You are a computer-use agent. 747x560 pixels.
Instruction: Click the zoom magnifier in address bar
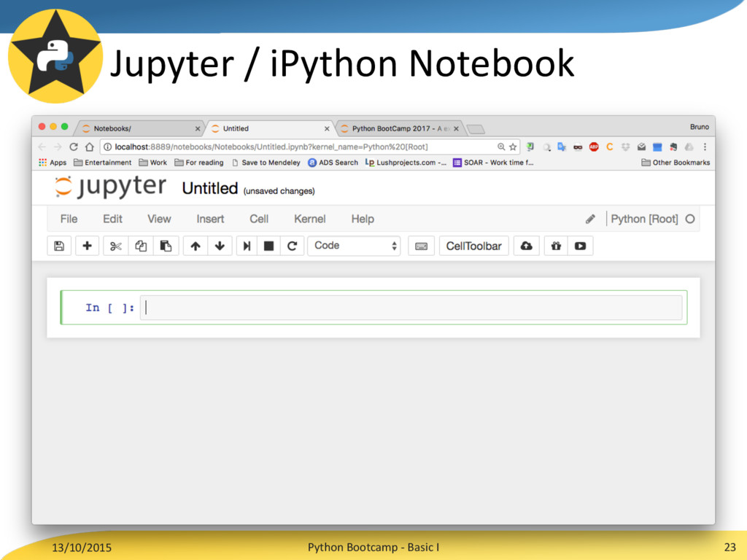point(501,147)
